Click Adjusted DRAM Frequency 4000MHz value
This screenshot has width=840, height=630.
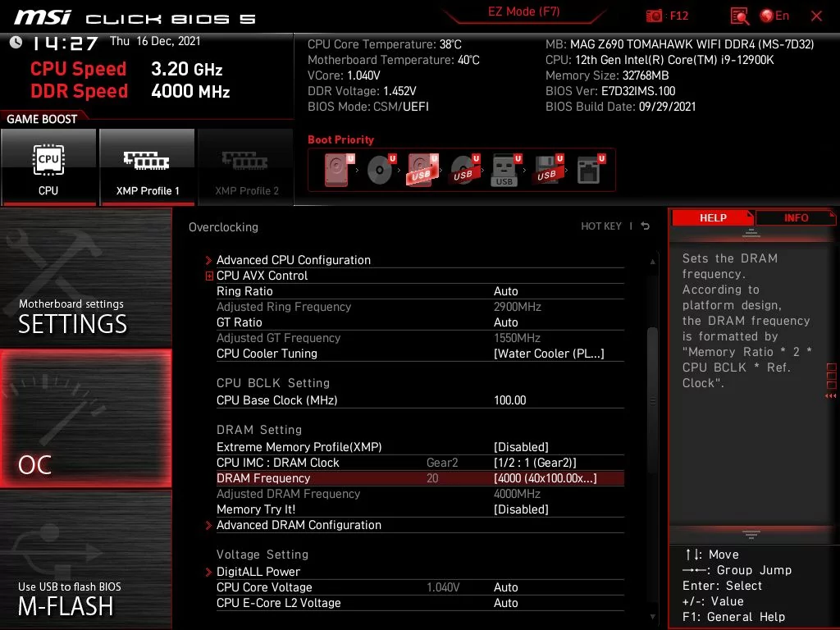tap(517, 494)
